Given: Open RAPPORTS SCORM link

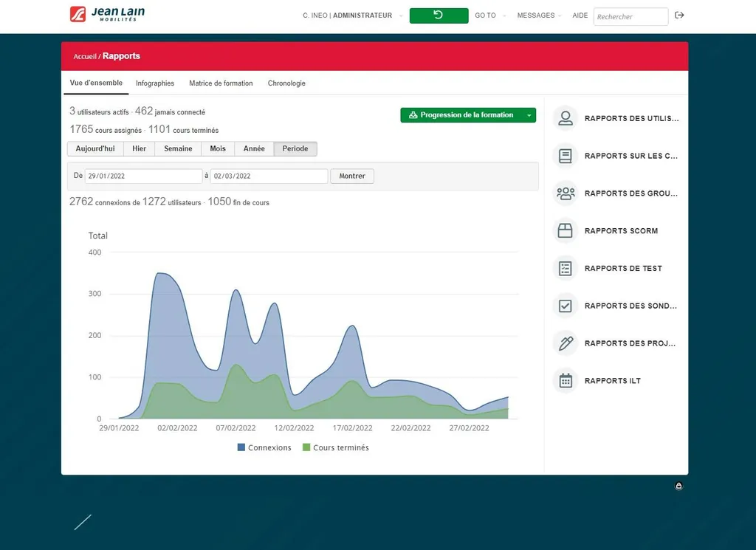Looking at the screenshot, I should [x=621, y=231].
